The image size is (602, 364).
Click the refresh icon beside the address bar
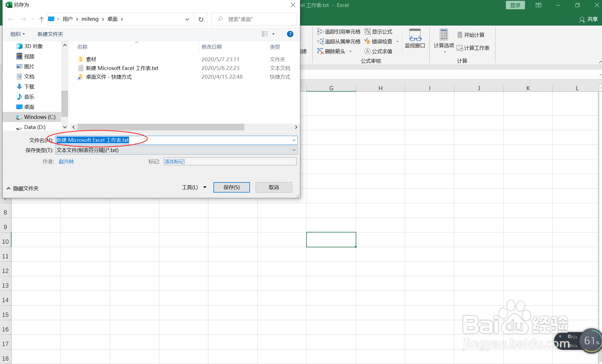pyautogui.click(x=201, y=19)
